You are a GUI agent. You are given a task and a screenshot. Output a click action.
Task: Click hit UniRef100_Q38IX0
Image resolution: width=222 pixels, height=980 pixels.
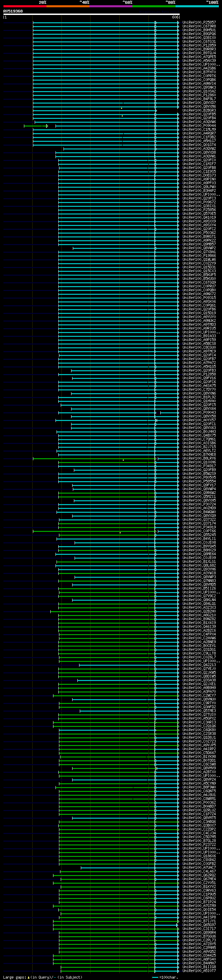199,38
